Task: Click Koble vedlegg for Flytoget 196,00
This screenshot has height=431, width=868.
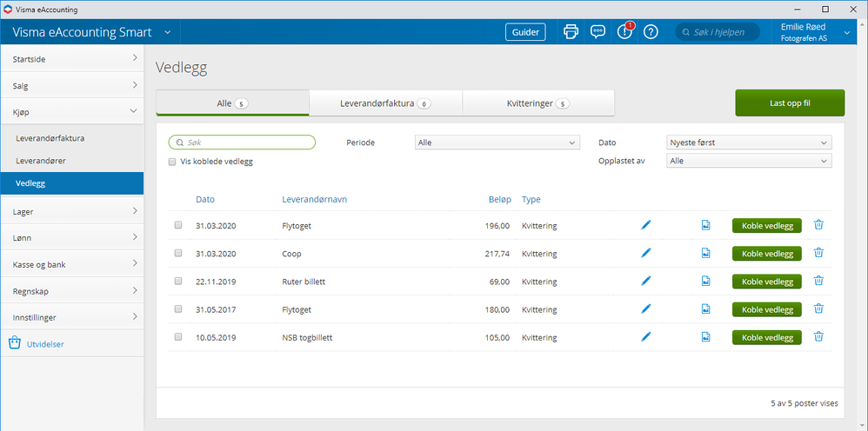Action: pyautogui.click(x=767, y=225)
